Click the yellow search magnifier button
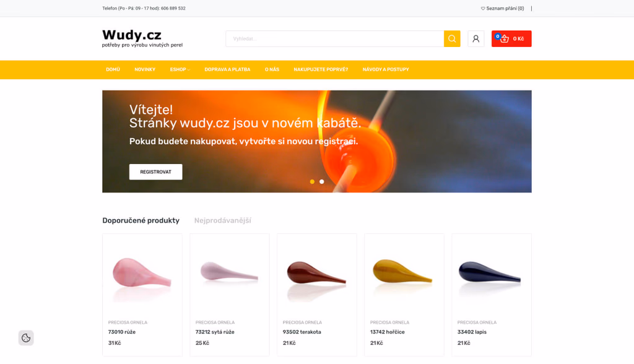The width and height of the screenshot is (634, 364). (x=451, y=39)
